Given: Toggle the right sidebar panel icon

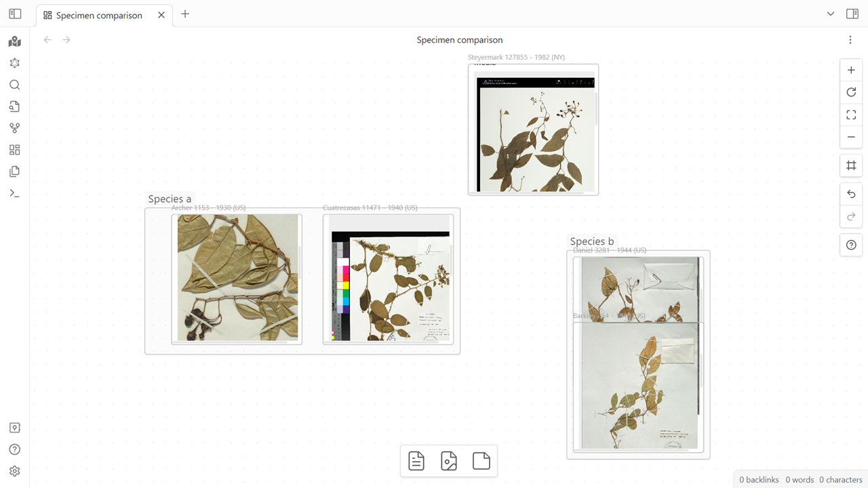Looking at the screenshot, I should pos(852,14).
